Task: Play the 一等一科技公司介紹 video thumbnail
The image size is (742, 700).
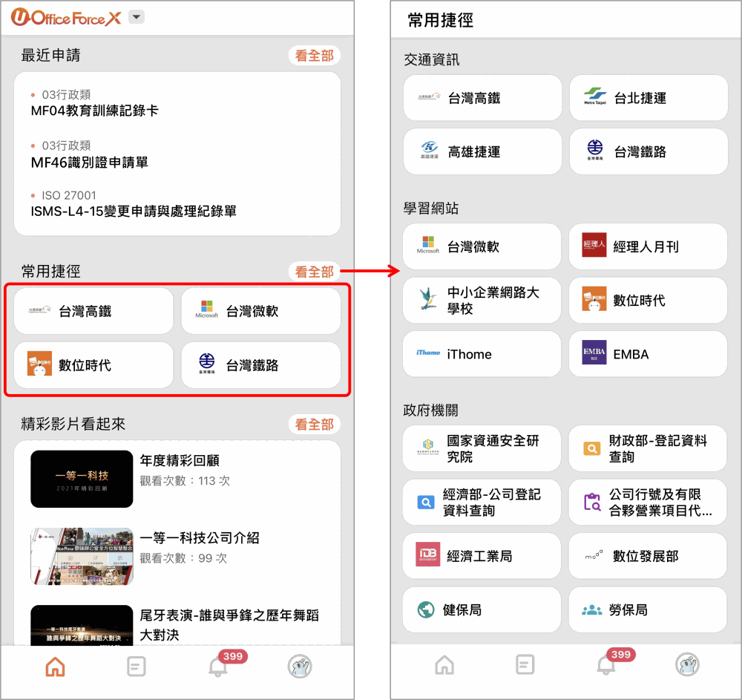Action: 82,557
